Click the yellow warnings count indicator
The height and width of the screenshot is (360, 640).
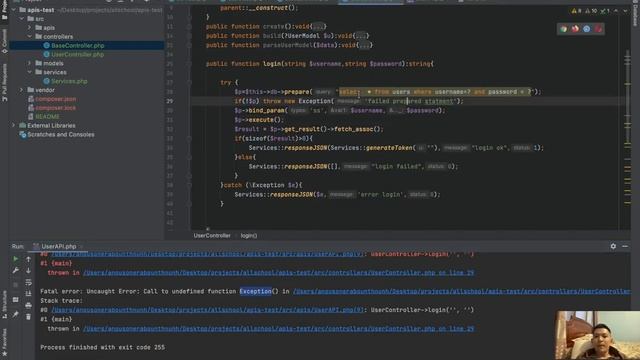576,11
